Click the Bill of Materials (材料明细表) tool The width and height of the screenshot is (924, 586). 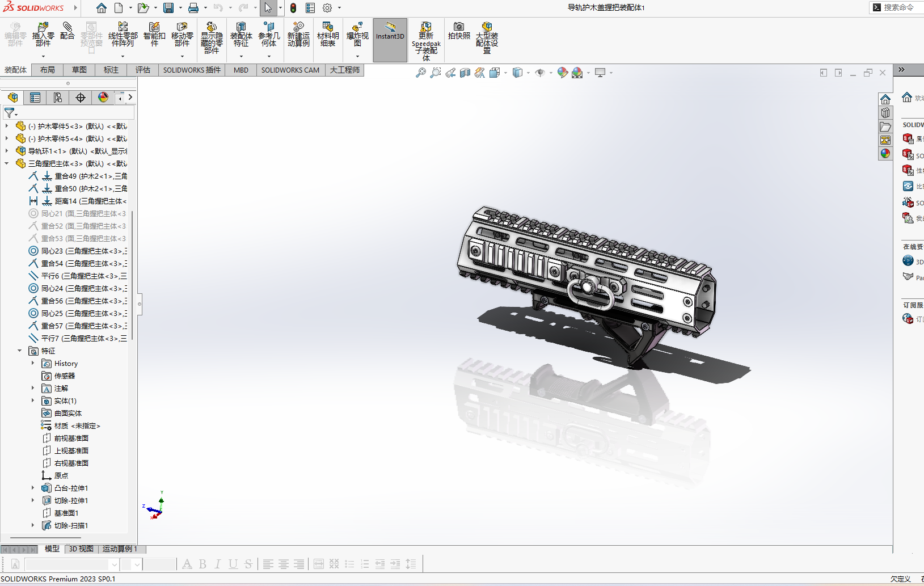[328, 35]
